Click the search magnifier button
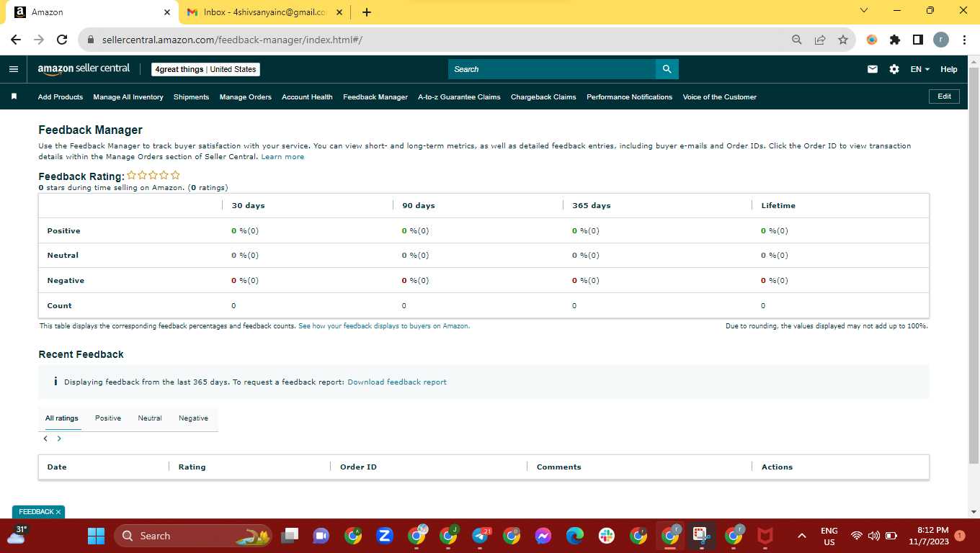 pos(667,69)
